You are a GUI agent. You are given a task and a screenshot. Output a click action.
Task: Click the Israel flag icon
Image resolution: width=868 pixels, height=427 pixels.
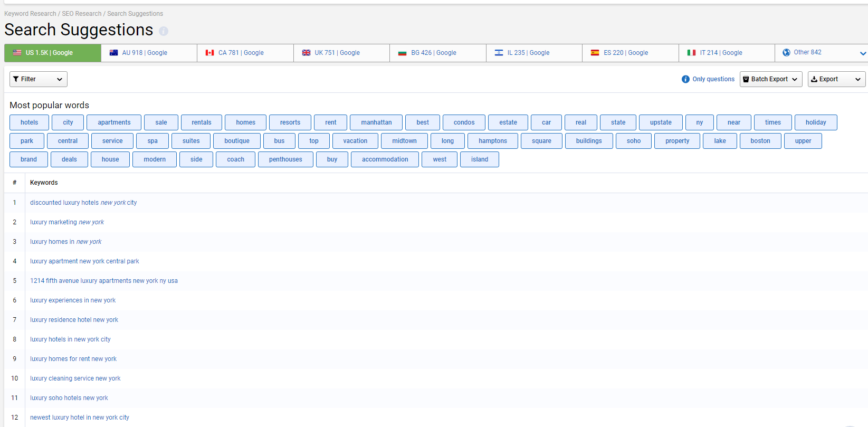[x=499, y=53]
